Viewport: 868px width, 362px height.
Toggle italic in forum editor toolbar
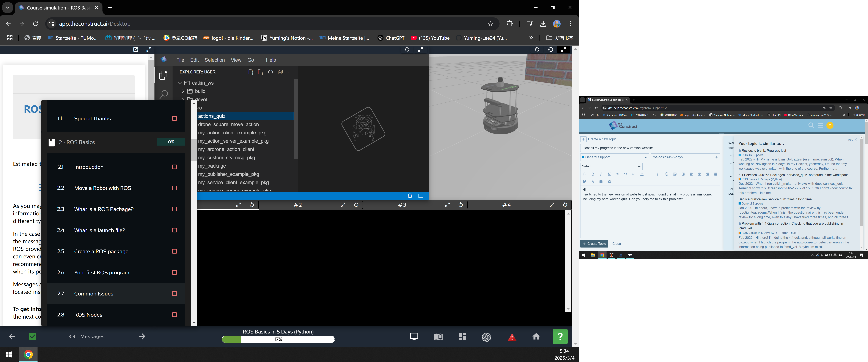(x=601, y=174)
